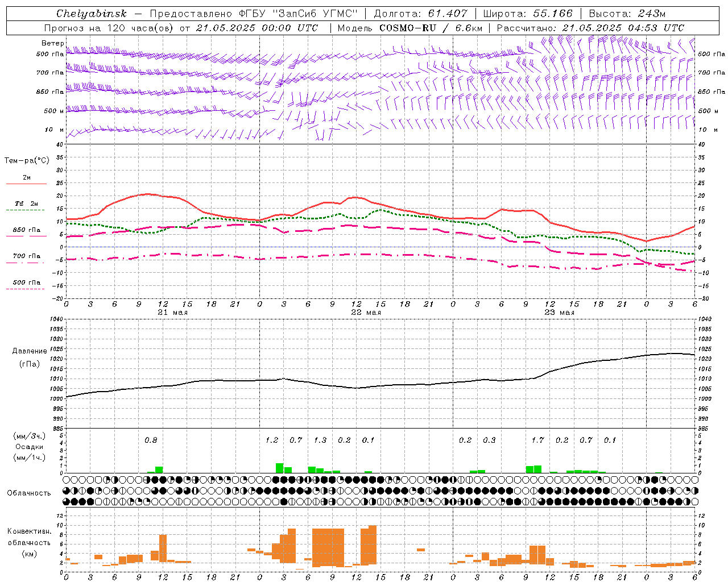Click the Широта: 55.166 header value
728x582 pixels.
(527, 14)
